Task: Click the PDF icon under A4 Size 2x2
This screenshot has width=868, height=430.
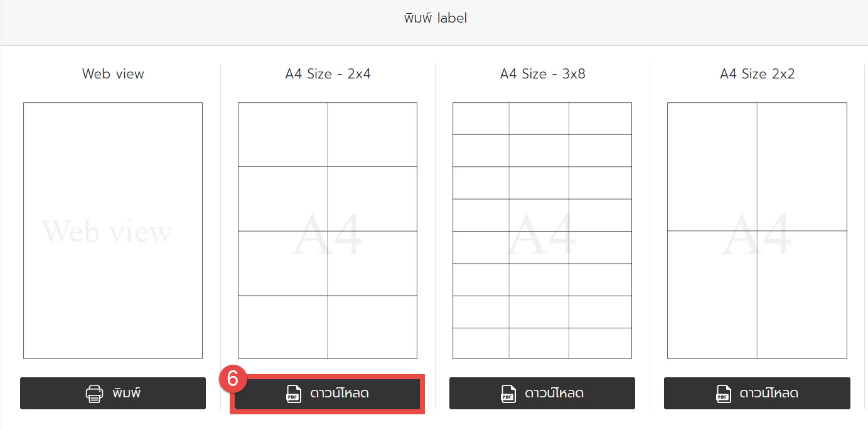Action: (723, 394)
